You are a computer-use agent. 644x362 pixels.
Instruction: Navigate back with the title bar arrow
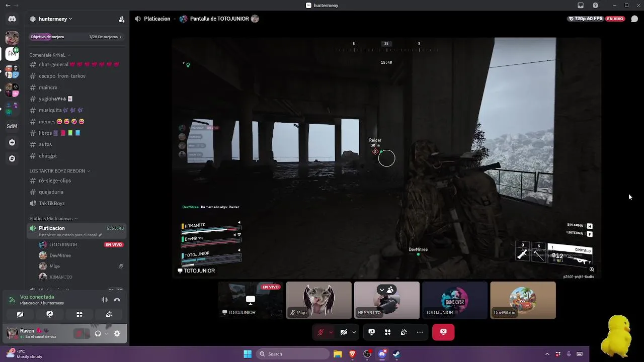point(8,5)
